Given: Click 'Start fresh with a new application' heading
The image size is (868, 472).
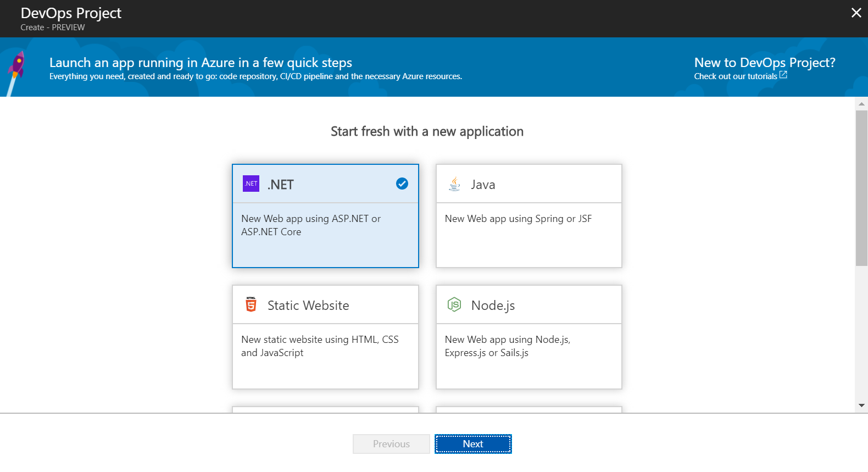Looking at the screenshot, I should pyautogui.click(x=427, y=131).
